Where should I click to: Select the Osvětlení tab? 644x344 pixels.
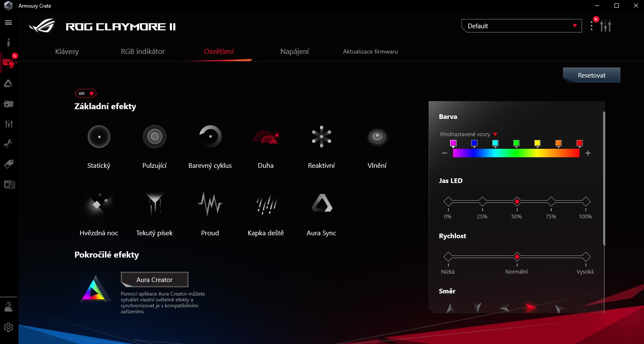(219, 51)
